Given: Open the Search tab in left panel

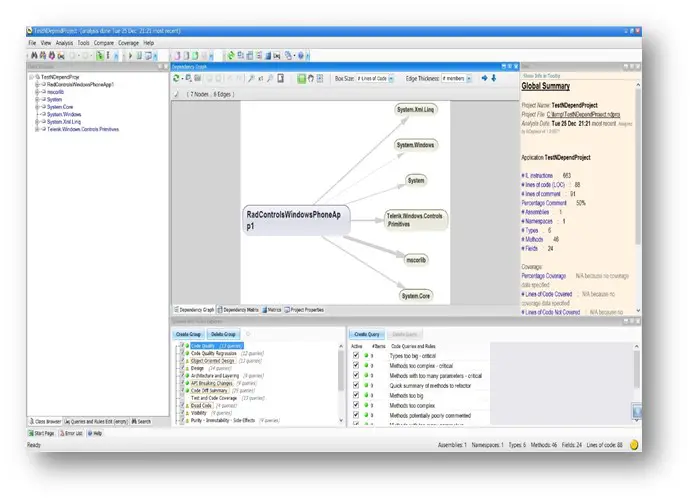Looking at the screenshot, I should coord(141,421).
